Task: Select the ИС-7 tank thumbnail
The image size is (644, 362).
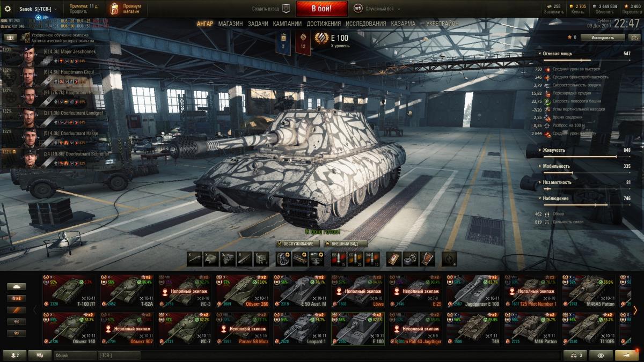Action: (x=185, y=327)
